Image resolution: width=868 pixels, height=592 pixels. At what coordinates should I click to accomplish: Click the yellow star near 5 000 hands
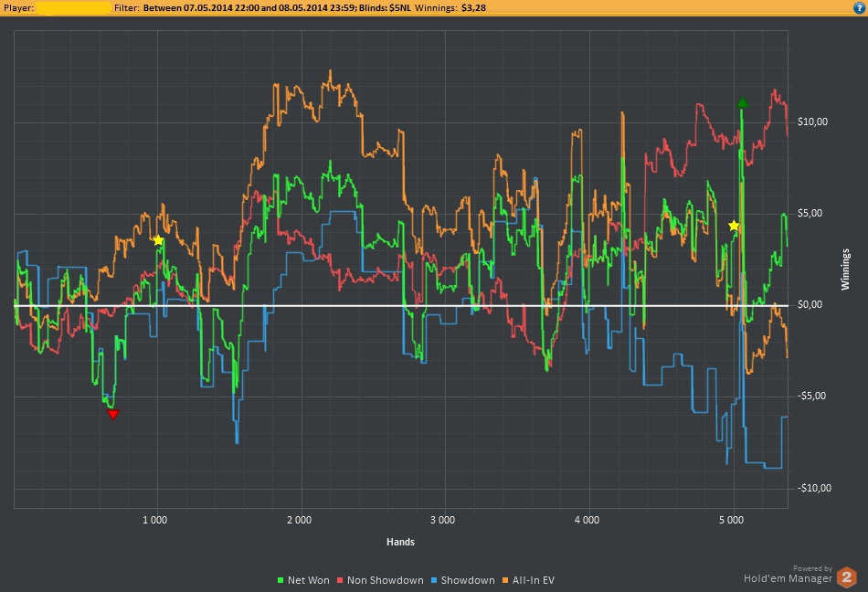tap(733, 226)
